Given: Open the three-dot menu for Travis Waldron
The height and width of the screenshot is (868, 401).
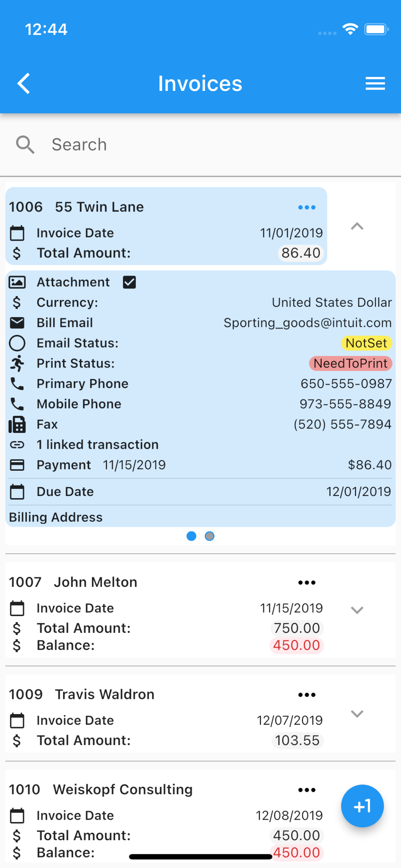Looking at the screenshot, I should (x=307, y=694).
